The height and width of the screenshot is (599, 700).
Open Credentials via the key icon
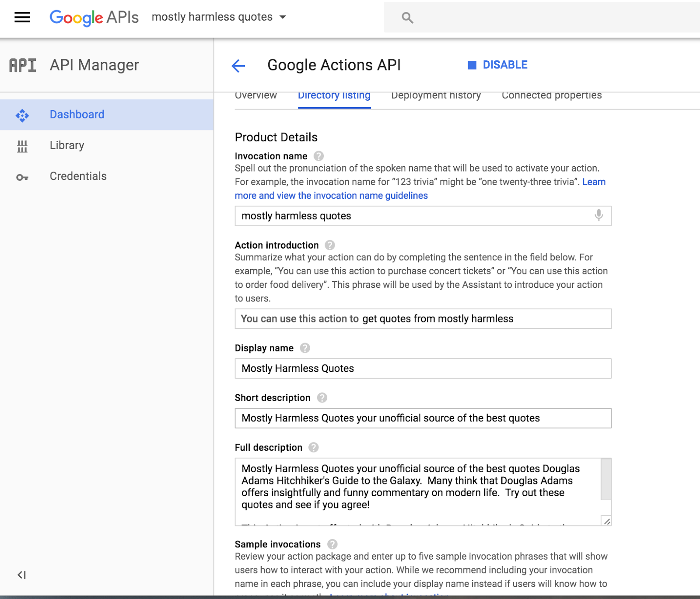22,176
